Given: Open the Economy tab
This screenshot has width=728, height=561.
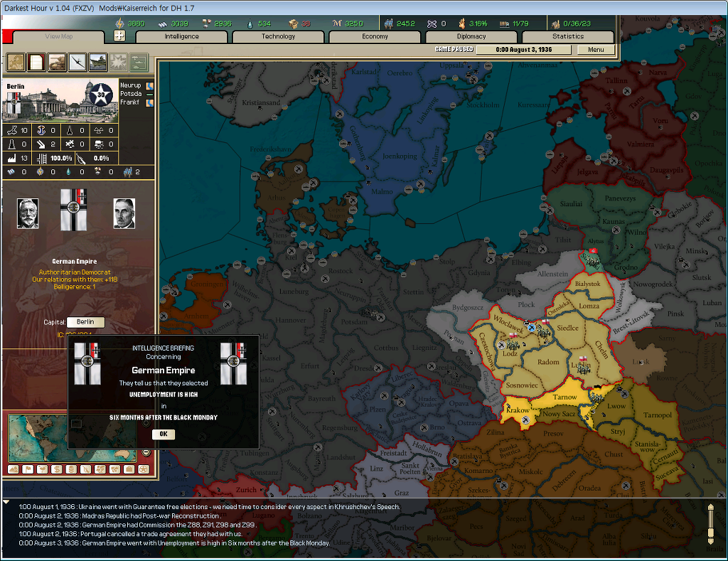Looking at the screenshot, I should pos(375,36).
